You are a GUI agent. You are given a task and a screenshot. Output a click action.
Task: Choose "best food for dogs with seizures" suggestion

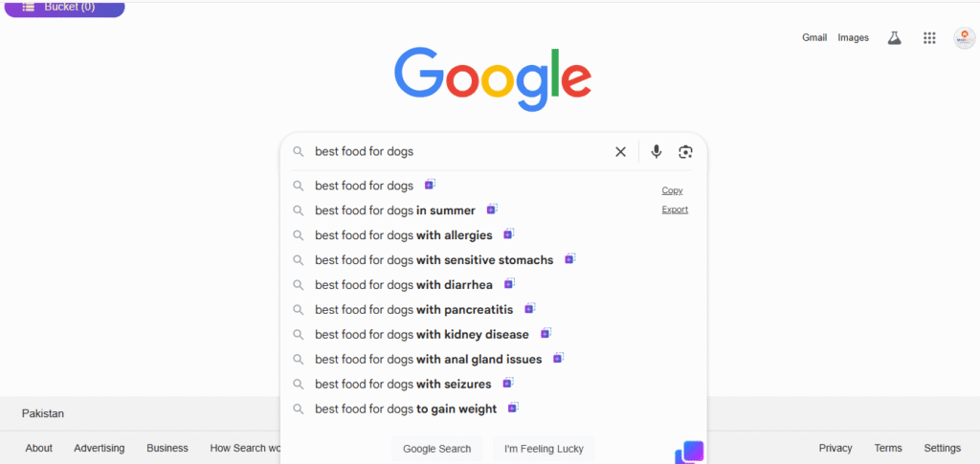[403, 385]
